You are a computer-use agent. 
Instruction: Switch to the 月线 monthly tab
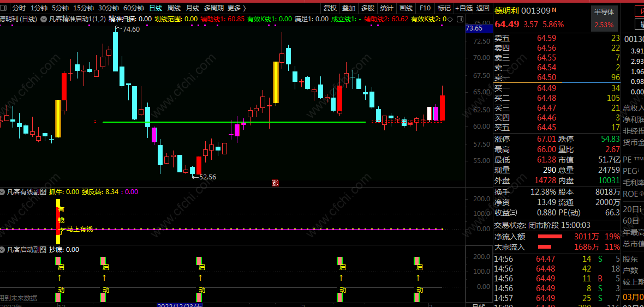point(193,8)
